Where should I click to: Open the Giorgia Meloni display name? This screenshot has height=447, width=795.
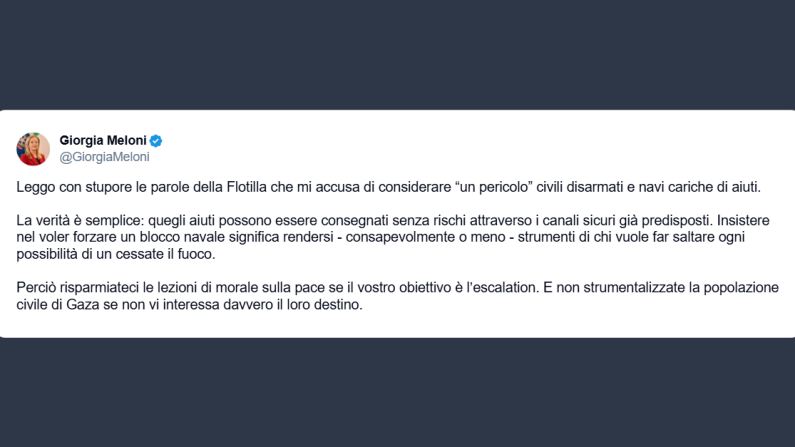tap(103, 140)
